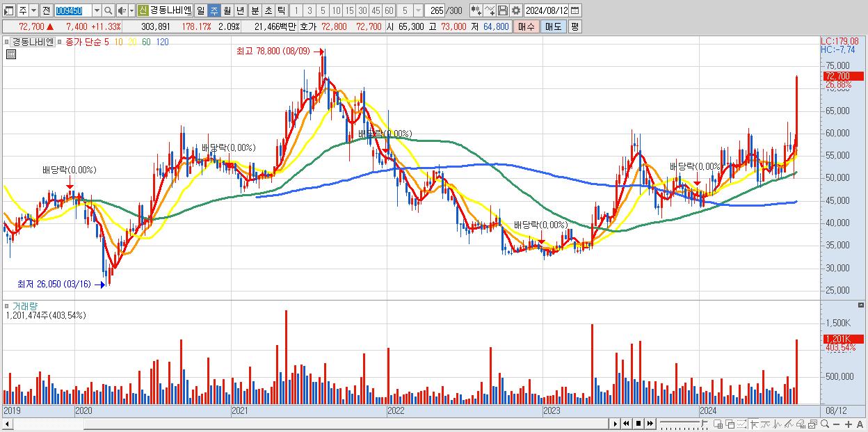Open the custom interval 5 dropdown

point(417,10)
